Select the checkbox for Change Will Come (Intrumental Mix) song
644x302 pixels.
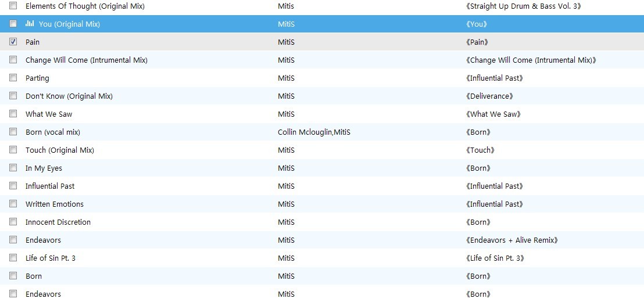(13, 60)
